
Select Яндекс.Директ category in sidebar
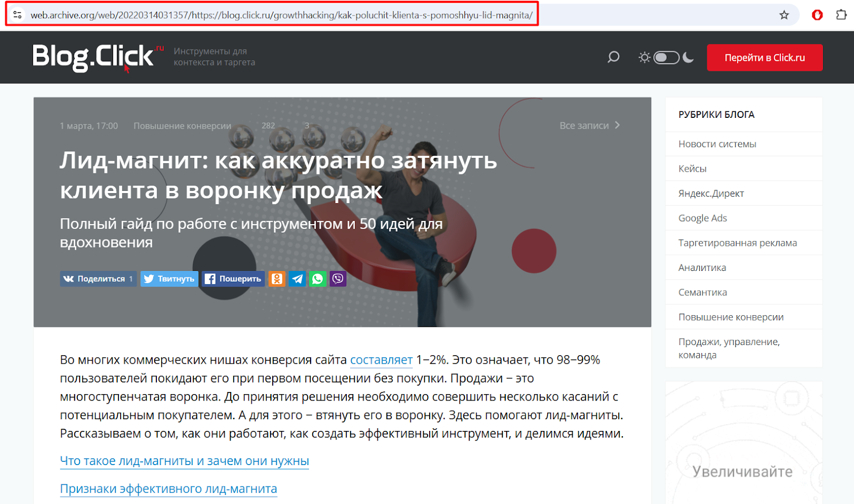click(x=711, y=193)
